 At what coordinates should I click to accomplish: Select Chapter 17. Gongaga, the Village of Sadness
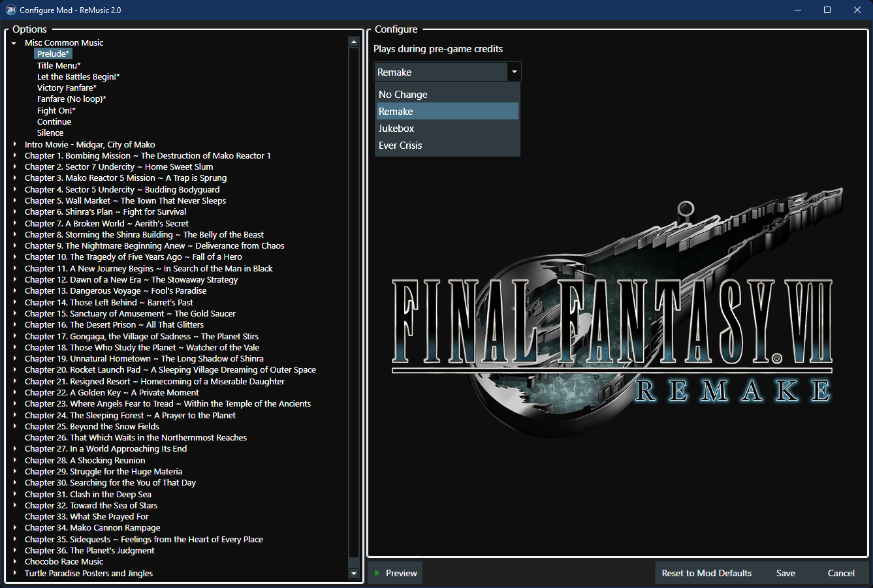142,336
